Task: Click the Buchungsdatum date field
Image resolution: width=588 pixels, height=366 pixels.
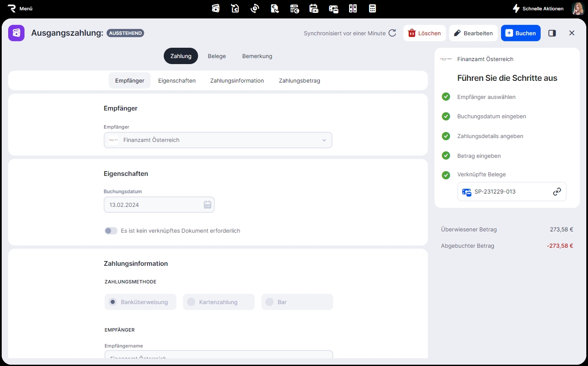Action: pos(153,205)
